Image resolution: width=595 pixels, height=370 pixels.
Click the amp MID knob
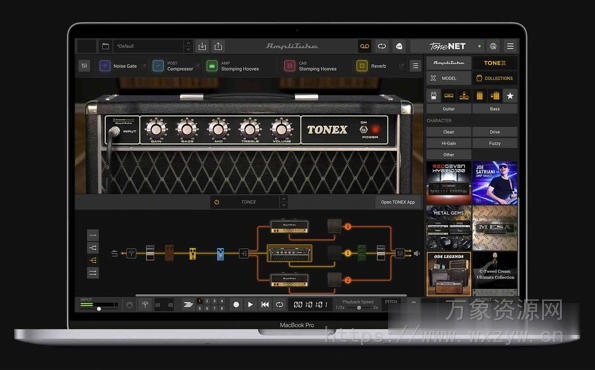[219, 129]
